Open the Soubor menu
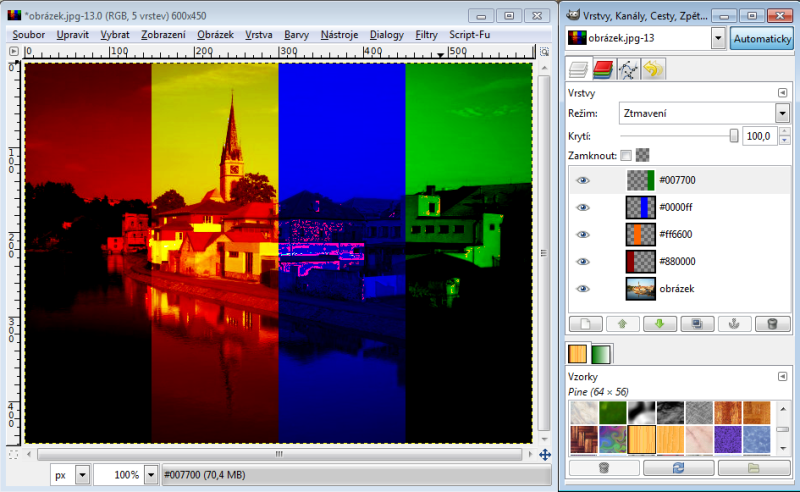 pyautogui.click(x=29, y=35)
